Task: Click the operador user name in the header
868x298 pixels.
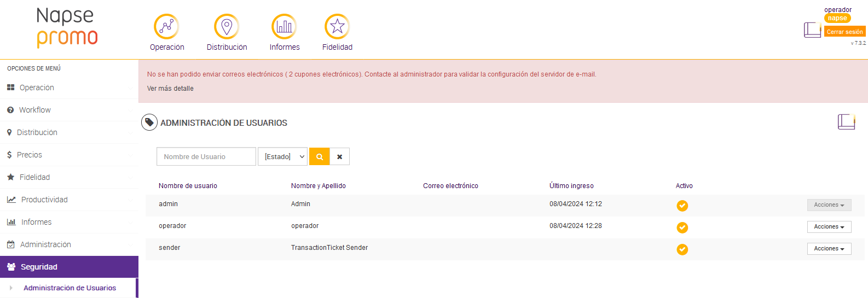Action: pyautogui.click(x=838, y=10)
